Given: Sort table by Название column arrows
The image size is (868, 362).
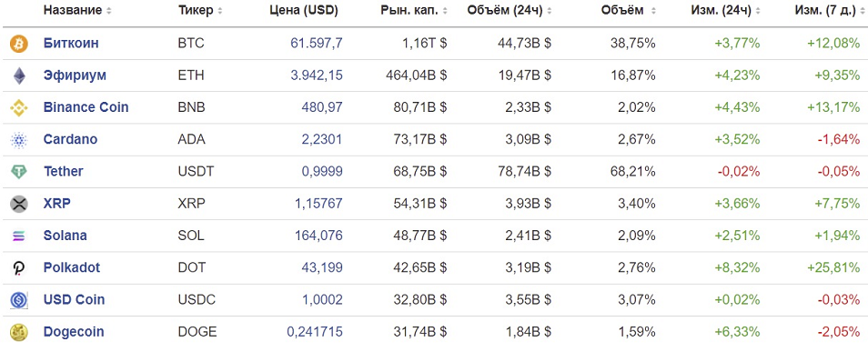Looking at the screenshot, I should 108,11.
